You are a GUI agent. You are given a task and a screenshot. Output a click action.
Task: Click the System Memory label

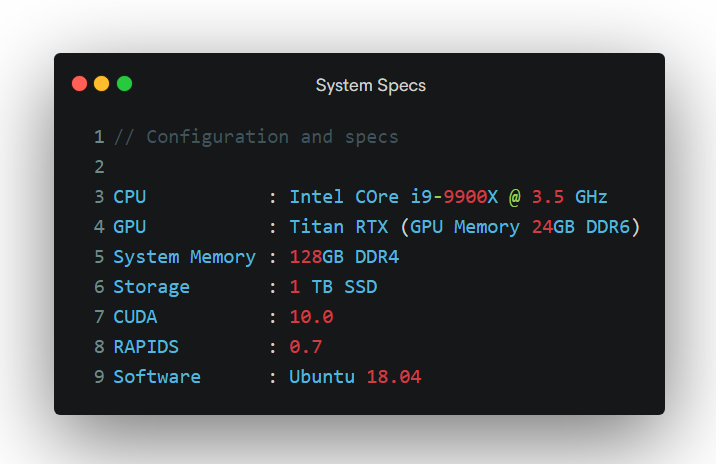184,257
